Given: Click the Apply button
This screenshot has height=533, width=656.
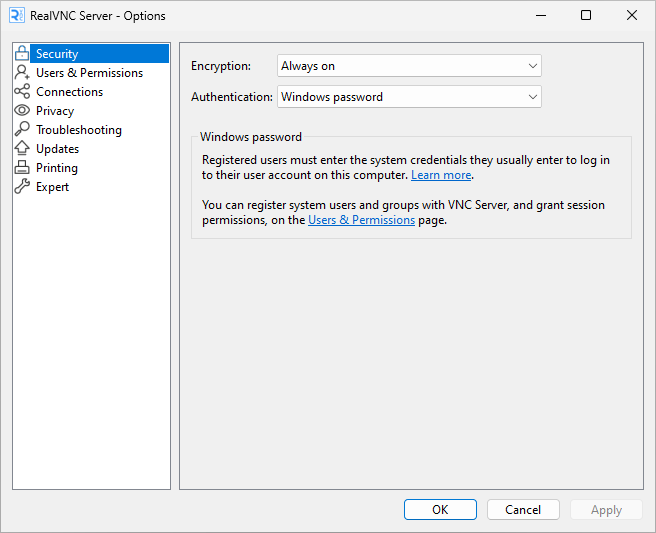Looking at the screenshot, I should [x=606, y=510].
